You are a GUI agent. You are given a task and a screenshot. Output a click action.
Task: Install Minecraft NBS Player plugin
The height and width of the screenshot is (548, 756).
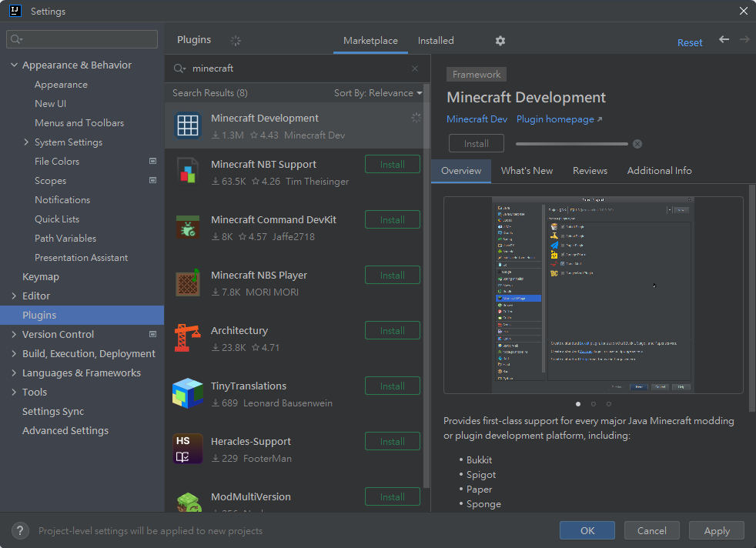click(x=393, y=276)
